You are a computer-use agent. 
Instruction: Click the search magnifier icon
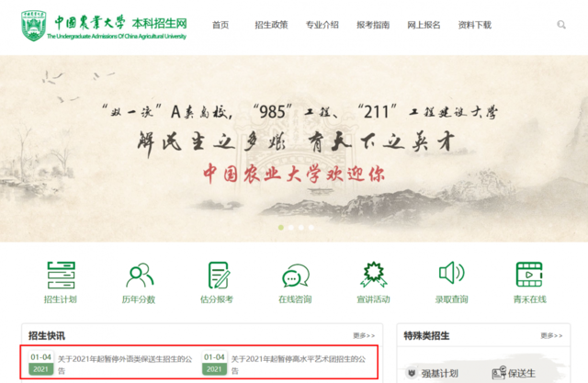coord(561,25)
